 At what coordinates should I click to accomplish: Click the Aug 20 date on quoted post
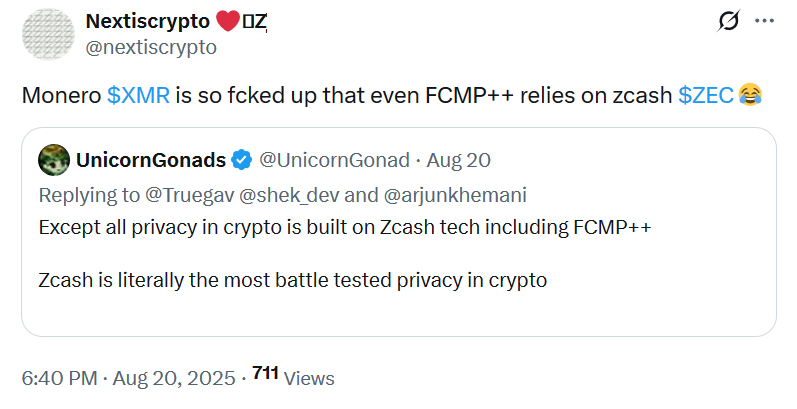click(x=460, y=159)
